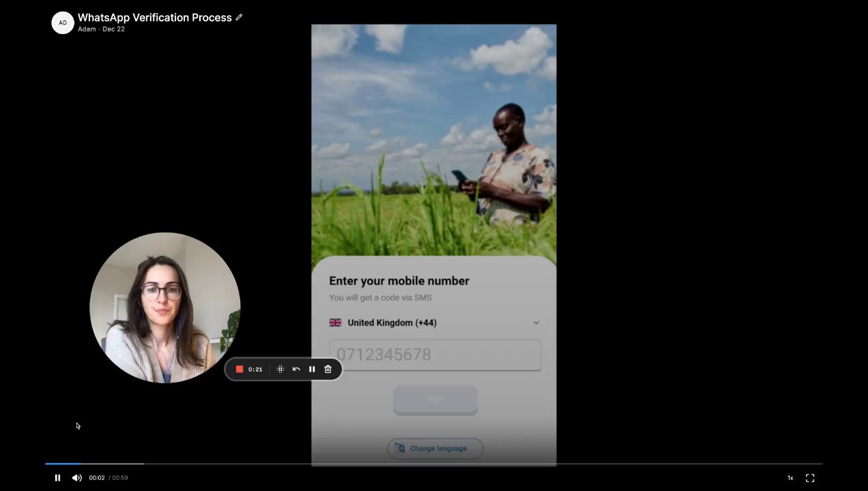The height and width of the screenshot is (491, 868).
Task: Click the 00:59 total duration label
Action: (x=119, y=478)
